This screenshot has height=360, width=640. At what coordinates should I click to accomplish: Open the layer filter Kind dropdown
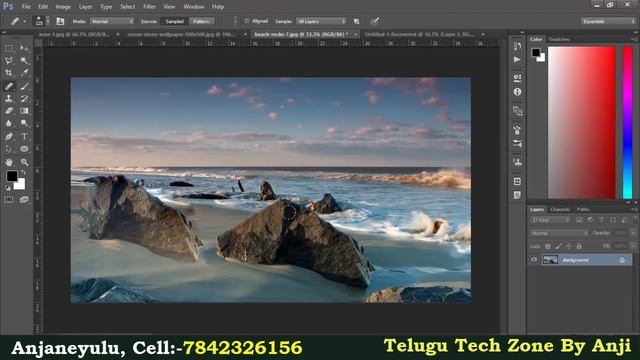tap(550, 220)
